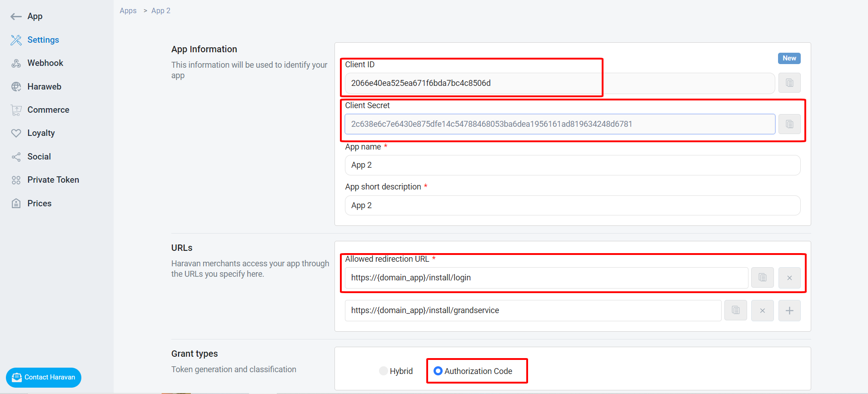Image resolution: width=868 pixels, height=394 pixels.
Task: Copy the Client ID value
Action: (789, 83)
